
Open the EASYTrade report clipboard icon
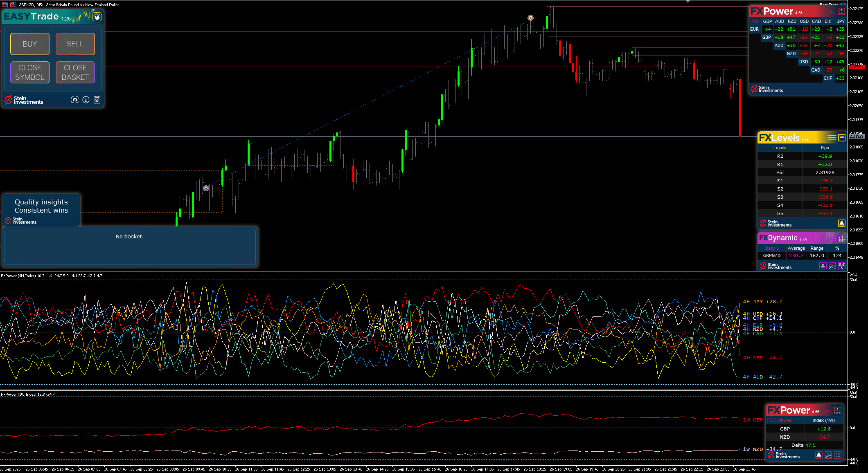pos(97,100)
